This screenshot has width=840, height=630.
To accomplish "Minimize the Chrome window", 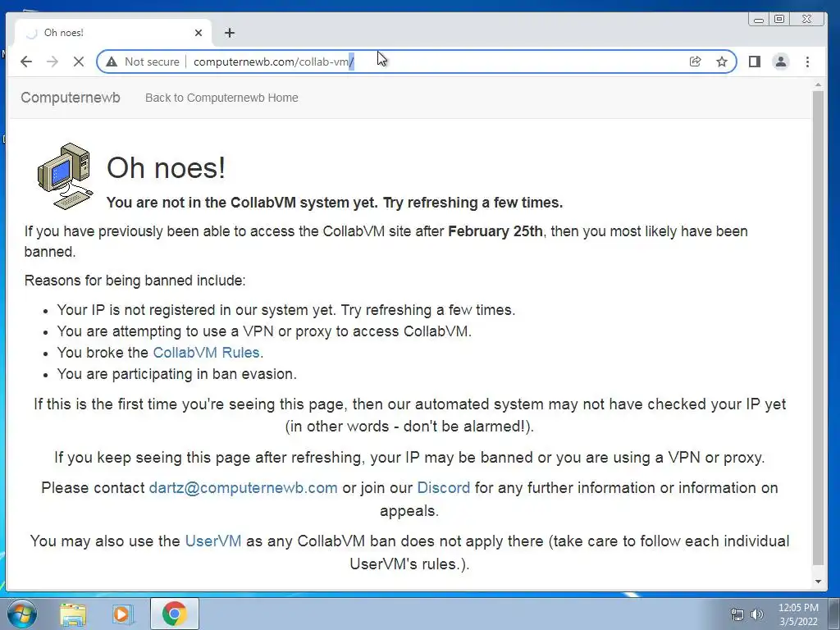I will pyautogui.click(x=759, y=20).
